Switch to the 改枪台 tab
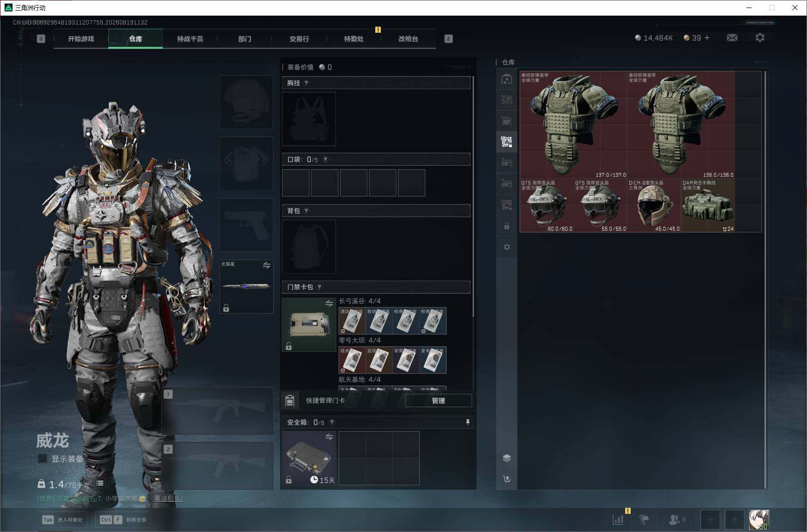This screenshot has width=807, height=532. [408, 39]
